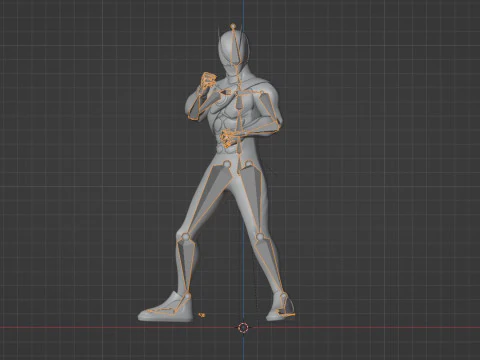The image size is (480, 360).
Task: Click the ankle joint above the flat shoe
Action: [x=188, y=296]
